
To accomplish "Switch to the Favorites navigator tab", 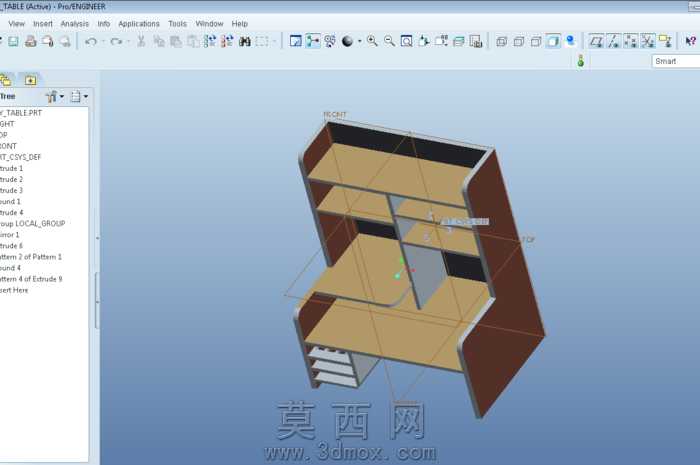I will click(x=30, y=80).
